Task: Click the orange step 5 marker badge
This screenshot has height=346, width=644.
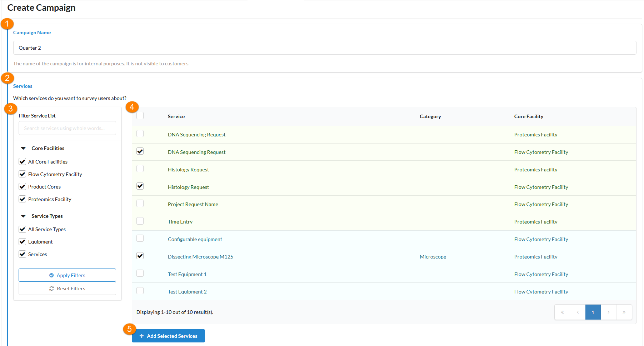Action: [x=129, y=329]
